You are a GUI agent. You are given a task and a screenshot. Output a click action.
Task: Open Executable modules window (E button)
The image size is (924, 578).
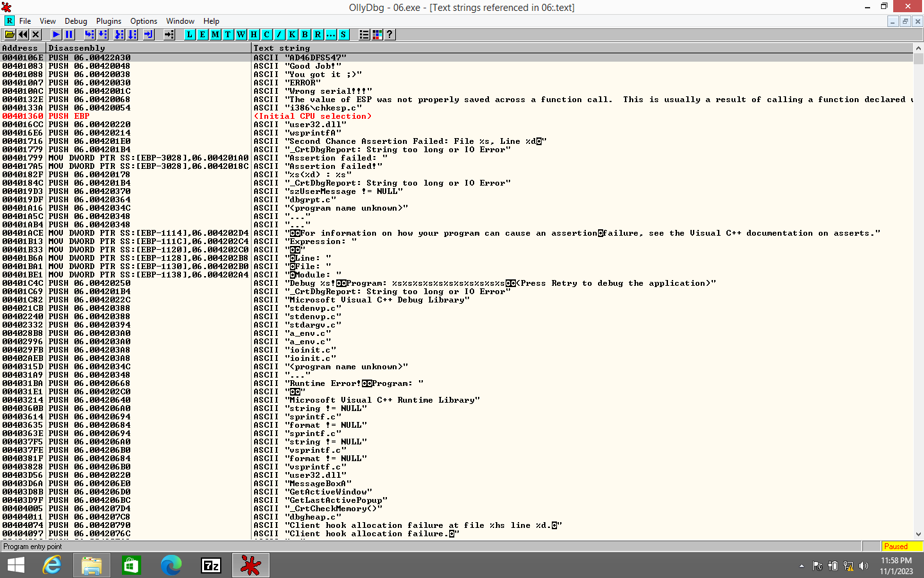[203, 35]
